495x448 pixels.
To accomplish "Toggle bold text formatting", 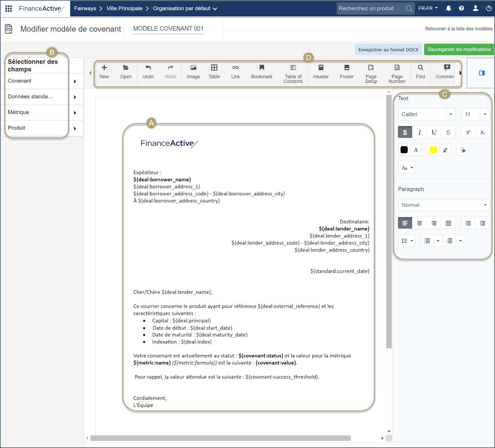I will coord(405,132).
